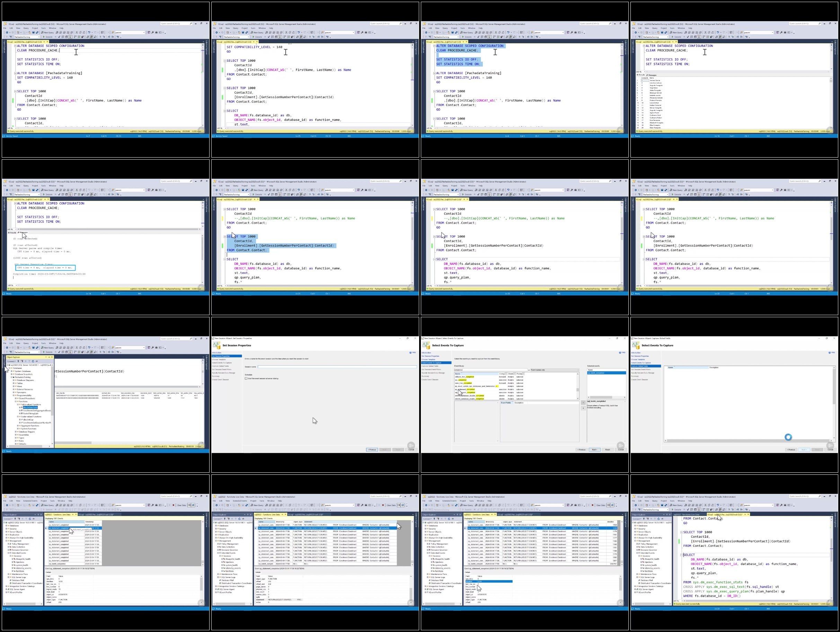Click the plan_handle column header

coord(60,393)
